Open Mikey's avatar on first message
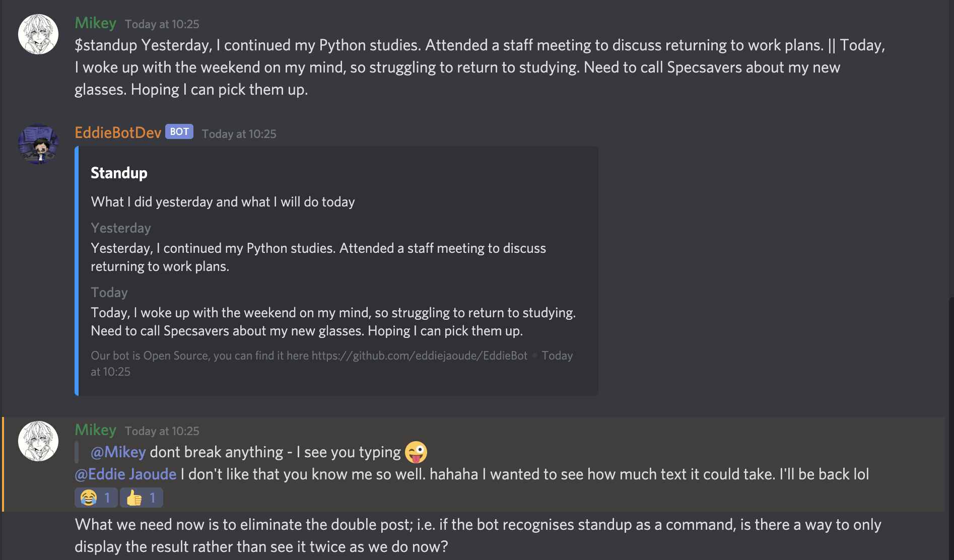 [x=38, y=34]
